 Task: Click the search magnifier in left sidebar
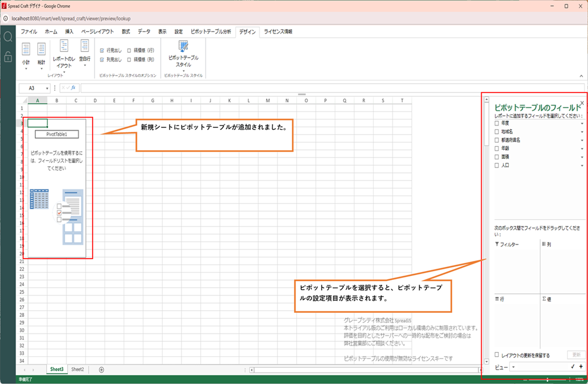tap(8, 37)
